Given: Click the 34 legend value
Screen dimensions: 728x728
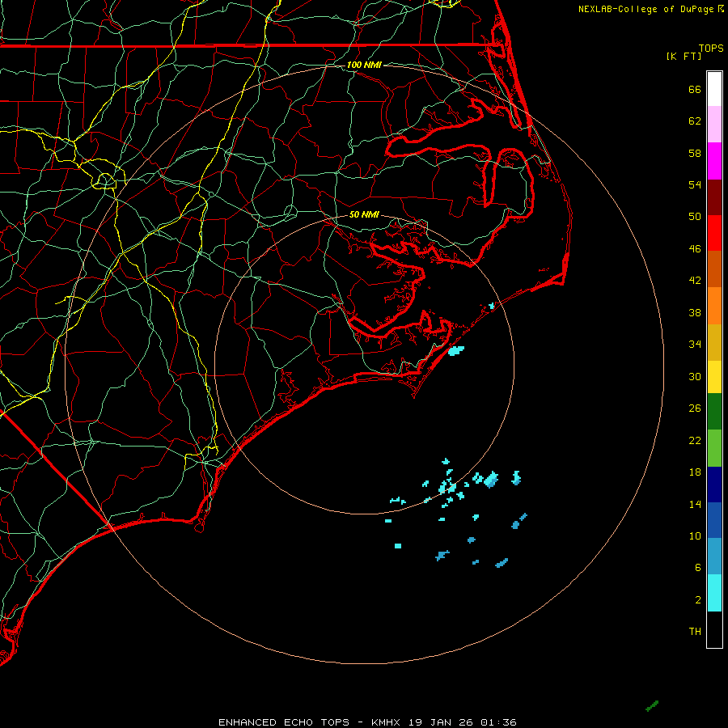Looking at the screenshot, I should click(x=695, y=344).
